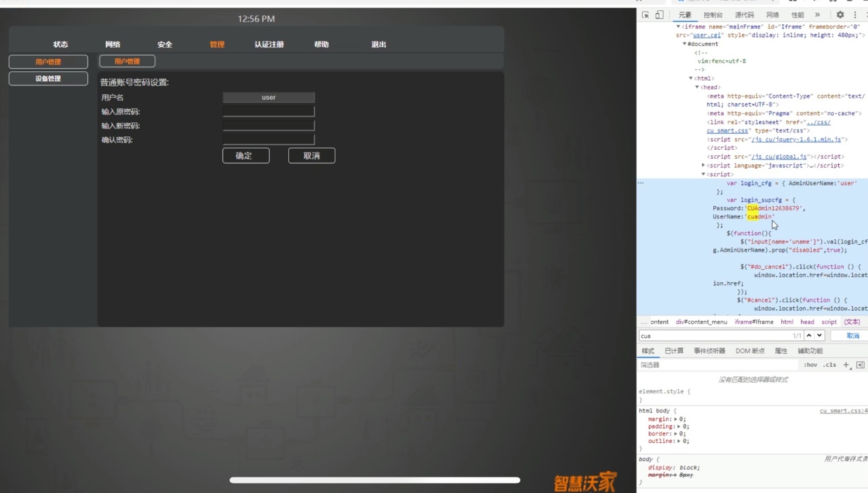Viewport: 868px width, 493px height.
Task: Collapse the <html> tree node
Action: pos(691,79)
